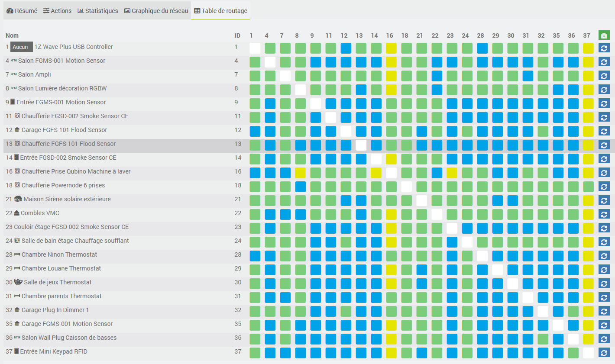Open the Résumé tab

[x=22, y=11]
